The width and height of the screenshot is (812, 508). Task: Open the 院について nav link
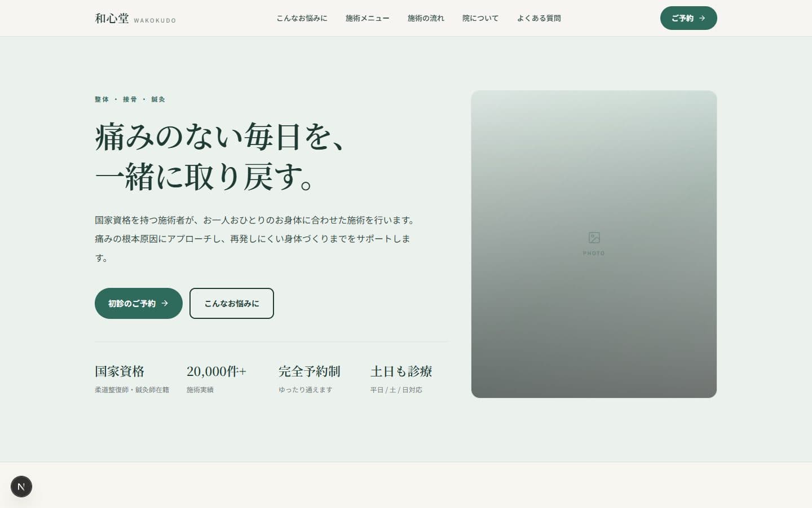(480, 18)
